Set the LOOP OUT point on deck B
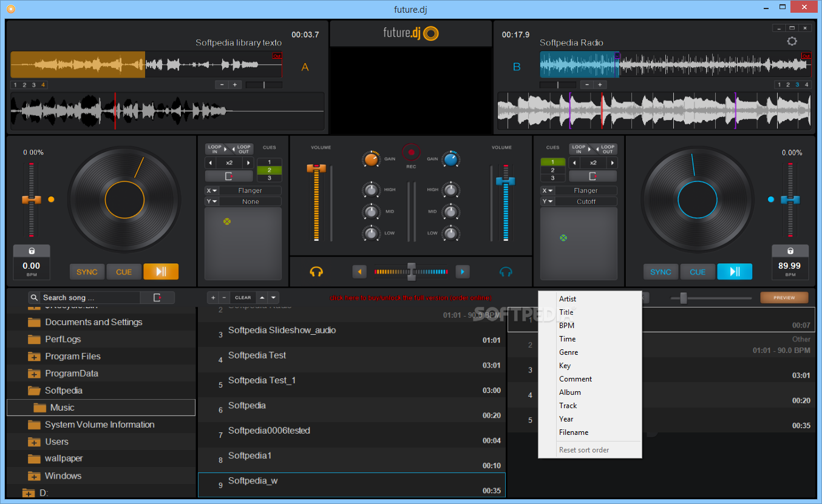This screenshot has height=504, width=822. coord(608,149)
